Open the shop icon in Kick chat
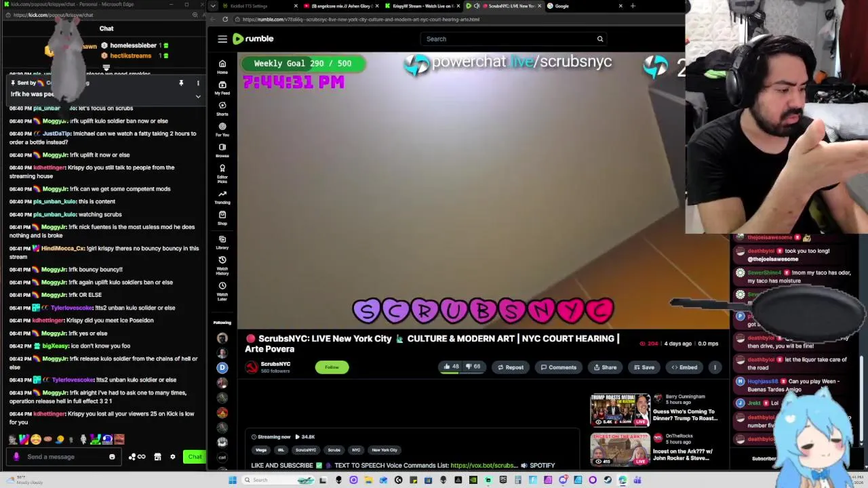 coord(157,457)
